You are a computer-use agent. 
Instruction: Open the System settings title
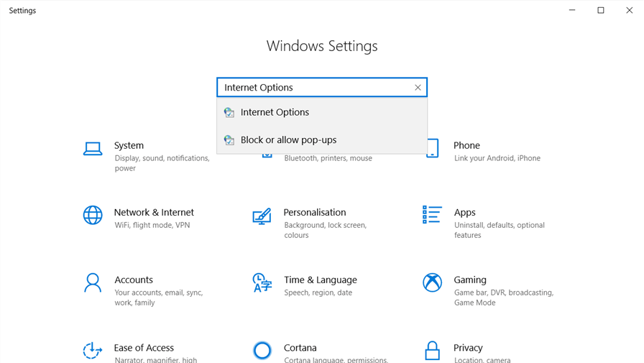[129, 145]
